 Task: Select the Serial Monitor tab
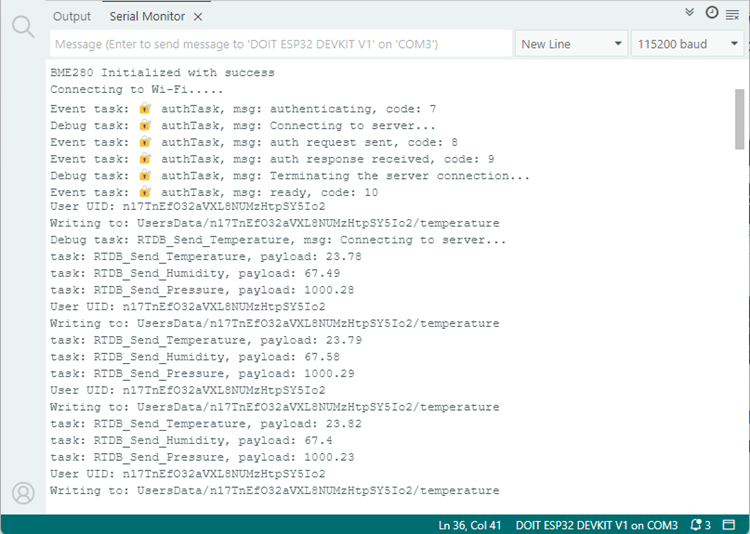[148, 16]
